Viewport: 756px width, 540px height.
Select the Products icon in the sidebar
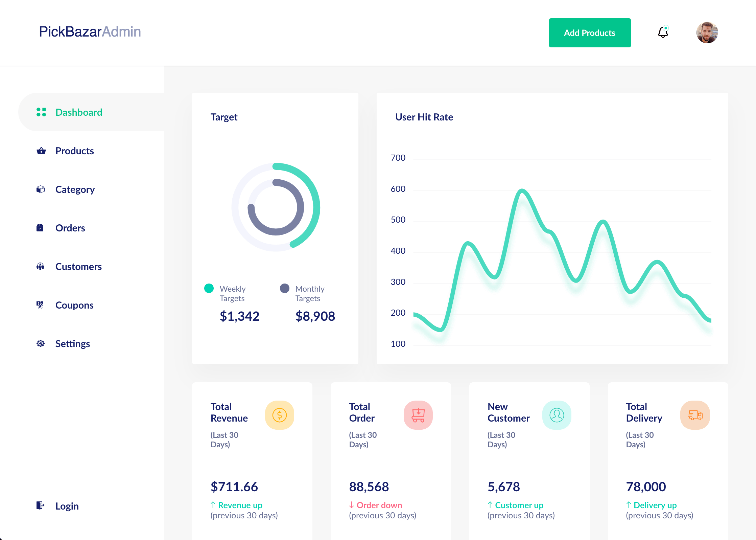point(41,151)
